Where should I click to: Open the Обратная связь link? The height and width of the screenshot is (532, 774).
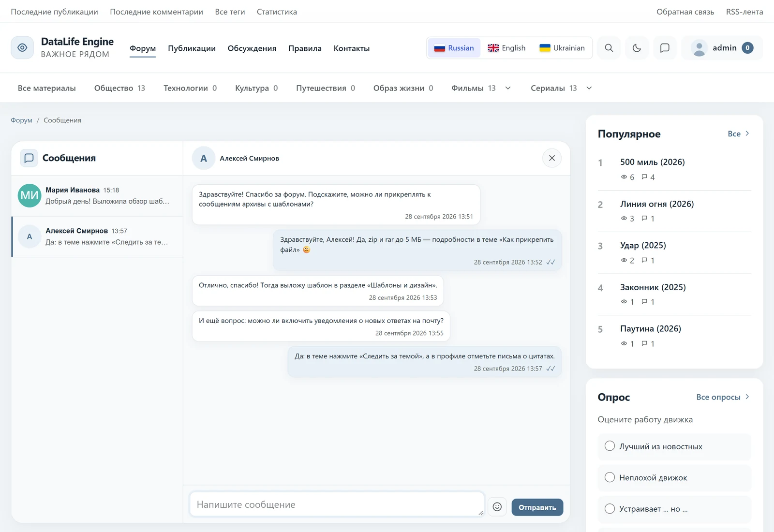point(685,12)
